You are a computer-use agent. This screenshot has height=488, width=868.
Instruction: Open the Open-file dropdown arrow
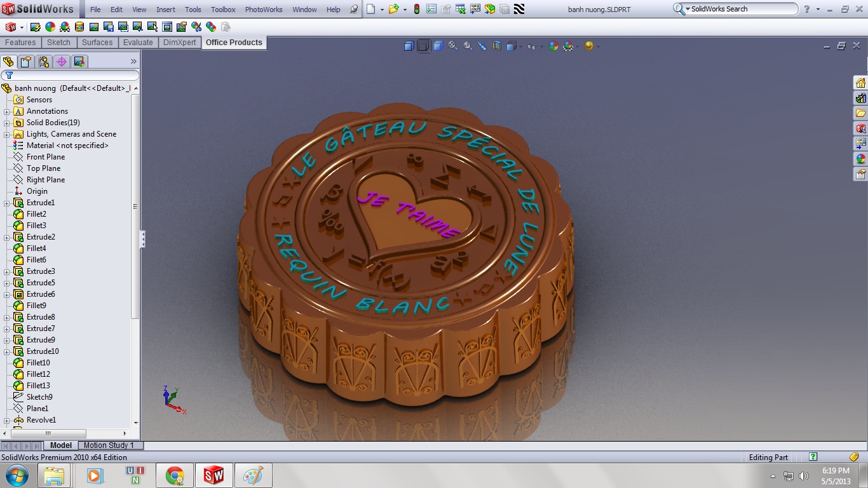[405, 10]
